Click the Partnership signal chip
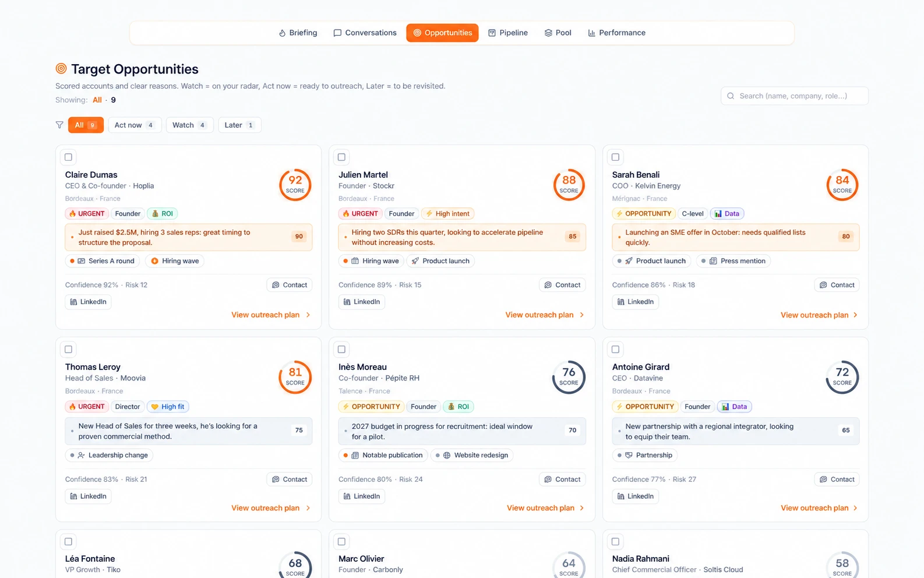924x578 pixels. (x=645, y=455)
